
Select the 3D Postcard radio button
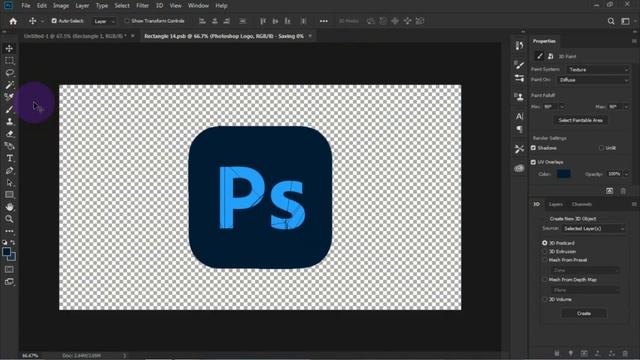click(544, 243)
